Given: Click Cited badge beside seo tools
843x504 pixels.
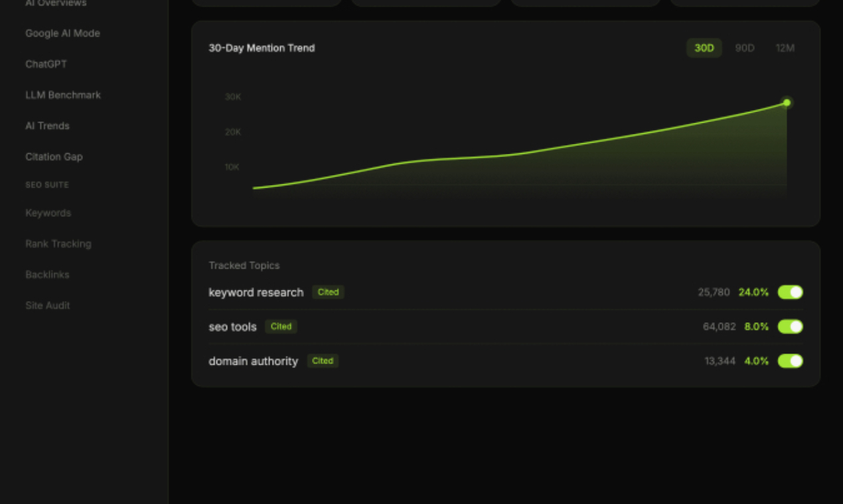Looking at the screenshot, I should pyautogui.click(x=281, y=326).
